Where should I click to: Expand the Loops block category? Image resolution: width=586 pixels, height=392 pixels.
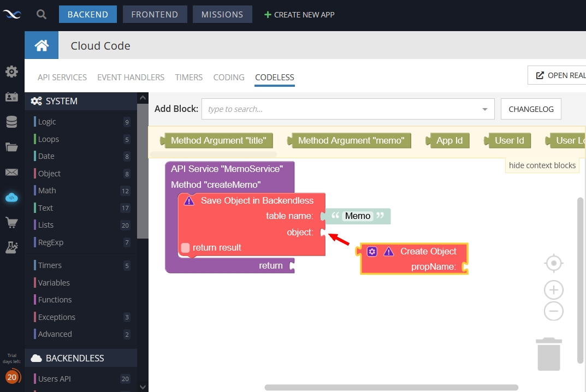[81, 139]
